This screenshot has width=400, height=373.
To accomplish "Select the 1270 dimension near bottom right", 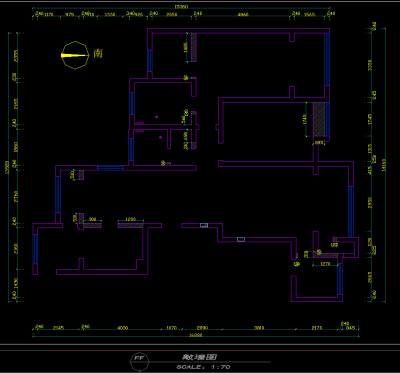I will pyautogui.click(x=325, y=264).
